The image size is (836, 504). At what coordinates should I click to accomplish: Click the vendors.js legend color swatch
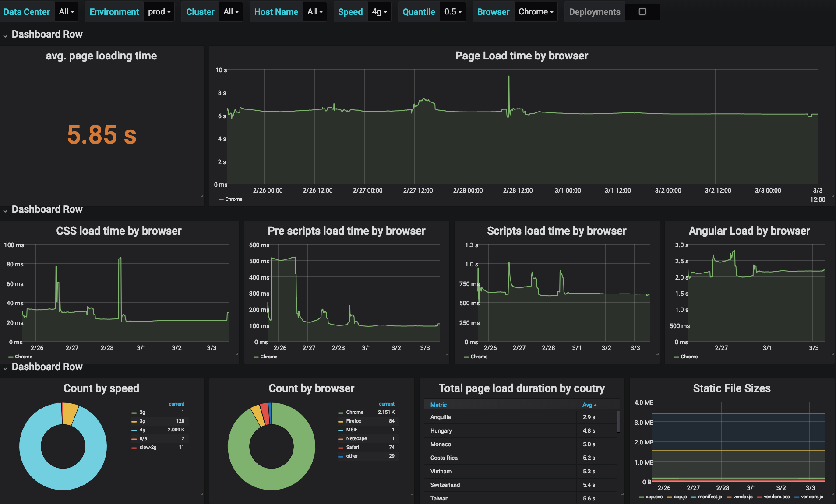point(797,497)
